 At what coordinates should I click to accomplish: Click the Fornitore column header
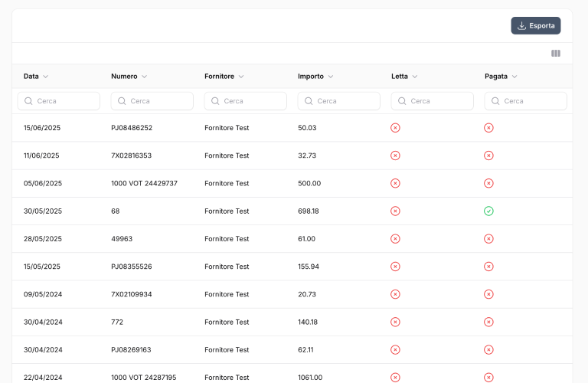219,77
